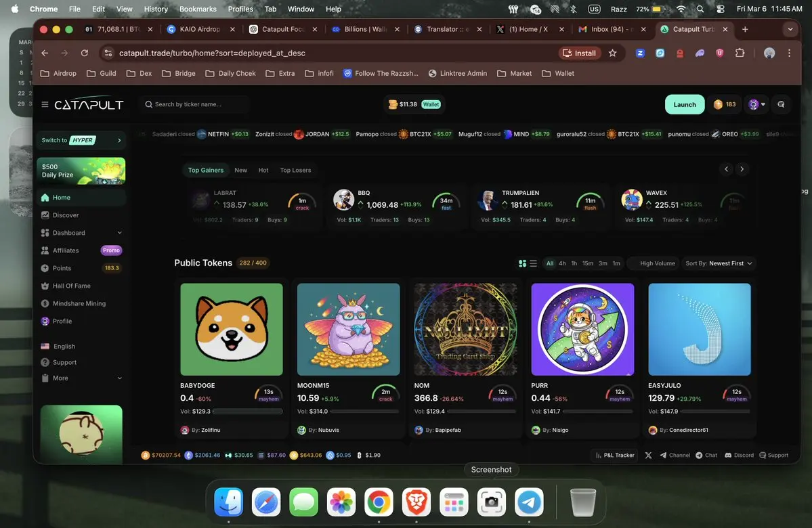Select the 3m timeframe filter
This screenshot has width=812, height=528.
pyautogui.click(x=603, y=263)
